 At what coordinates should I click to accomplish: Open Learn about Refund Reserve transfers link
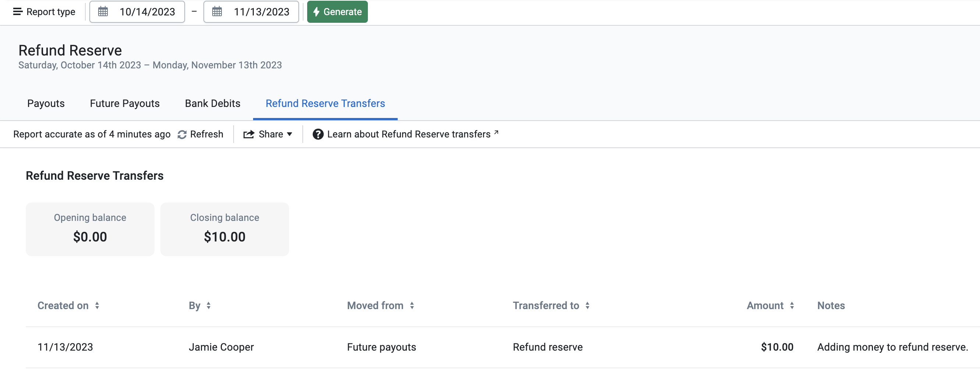(x=412, y=134)
